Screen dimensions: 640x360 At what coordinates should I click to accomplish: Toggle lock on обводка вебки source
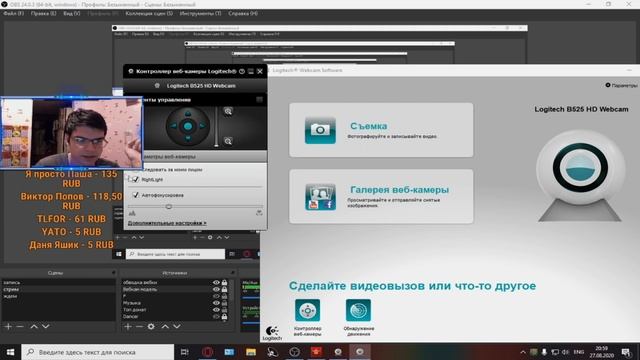(x=224, y=282)
